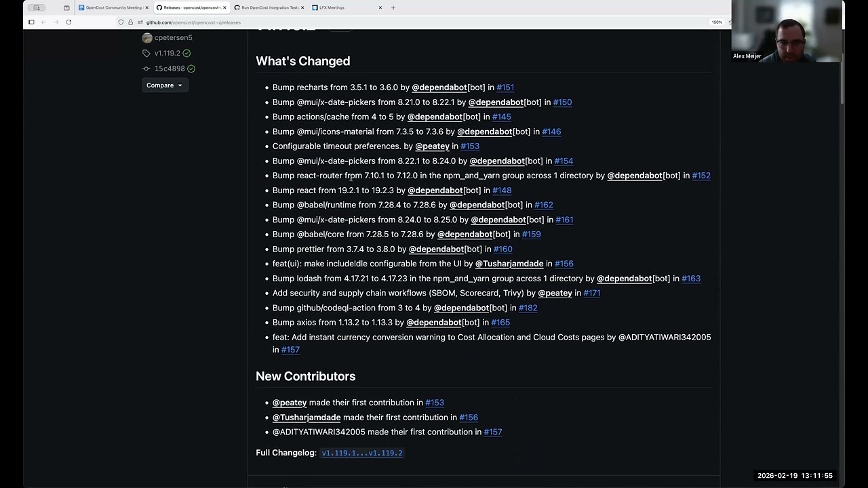Click the 150% zoom level indicator

click(x=717, y=22)
